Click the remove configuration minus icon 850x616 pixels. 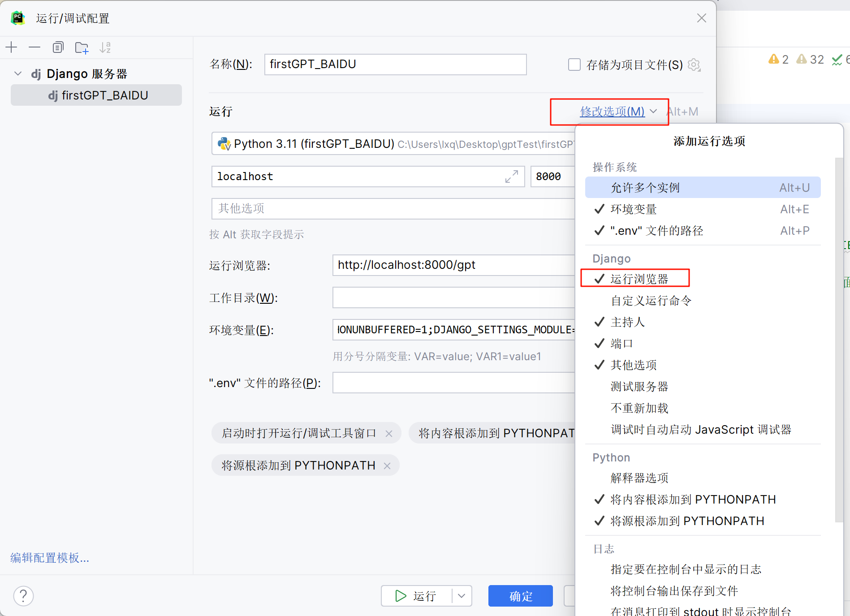point(35,47)
